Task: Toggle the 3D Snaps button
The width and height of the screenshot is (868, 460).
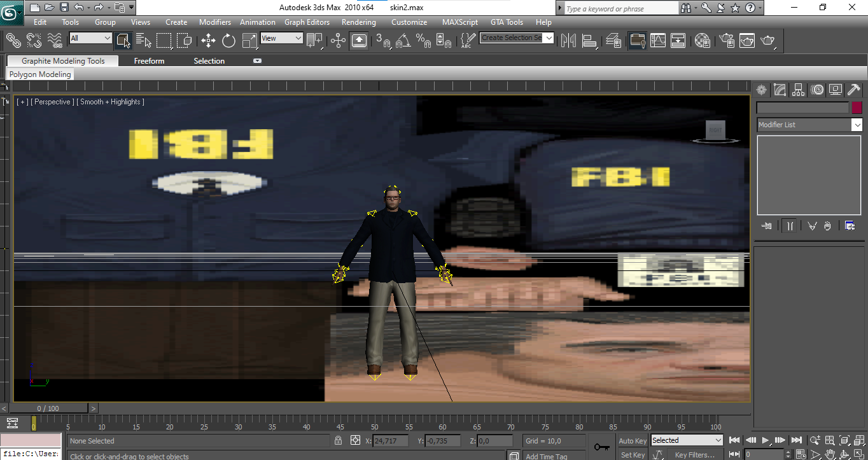Action: click(x=383, y=40)
